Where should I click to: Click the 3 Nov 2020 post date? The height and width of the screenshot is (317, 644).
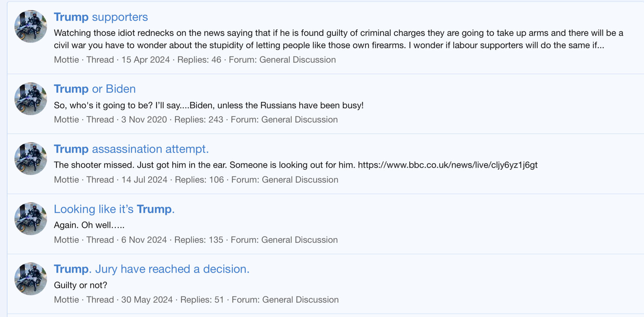(144, 120)
